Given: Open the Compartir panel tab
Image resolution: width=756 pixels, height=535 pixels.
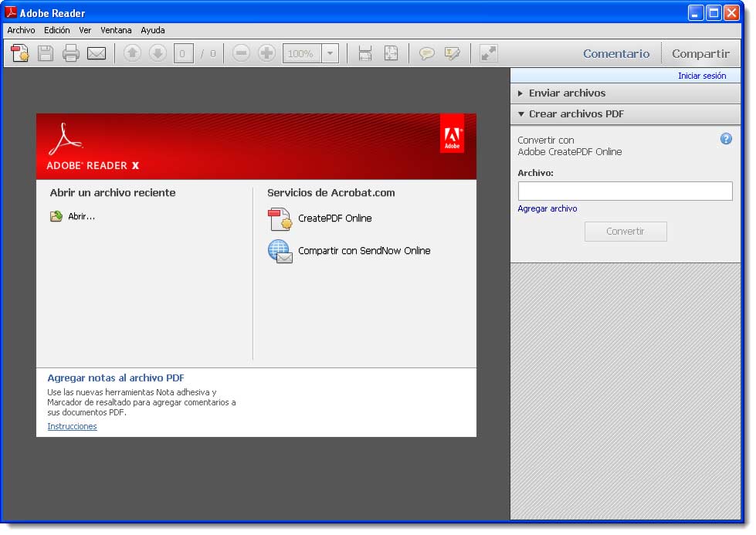Looking at the screenshot, I should click(x=700, y=53).
